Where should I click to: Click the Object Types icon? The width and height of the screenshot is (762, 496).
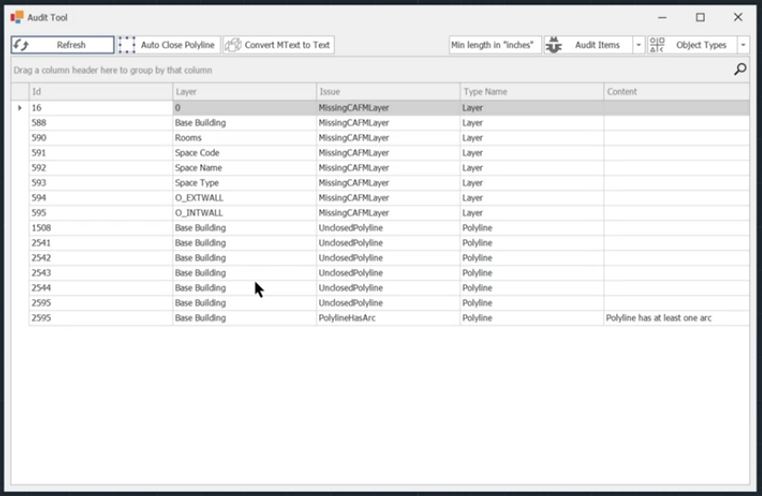coord(657,45)
